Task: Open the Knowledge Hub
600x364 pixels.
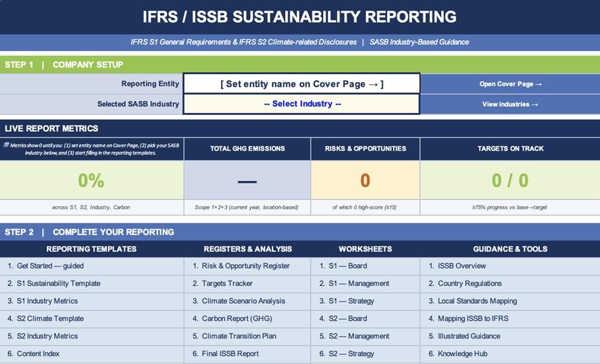Action: [x=510, y=353]
